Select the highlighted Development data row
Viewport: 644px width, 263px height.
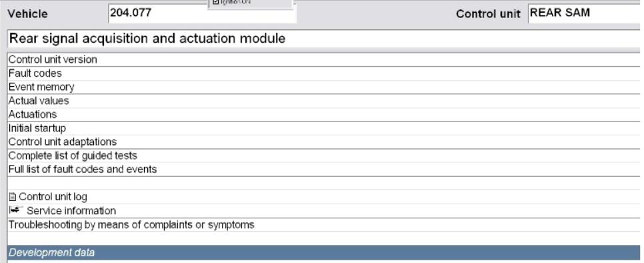tap(323, 252)
